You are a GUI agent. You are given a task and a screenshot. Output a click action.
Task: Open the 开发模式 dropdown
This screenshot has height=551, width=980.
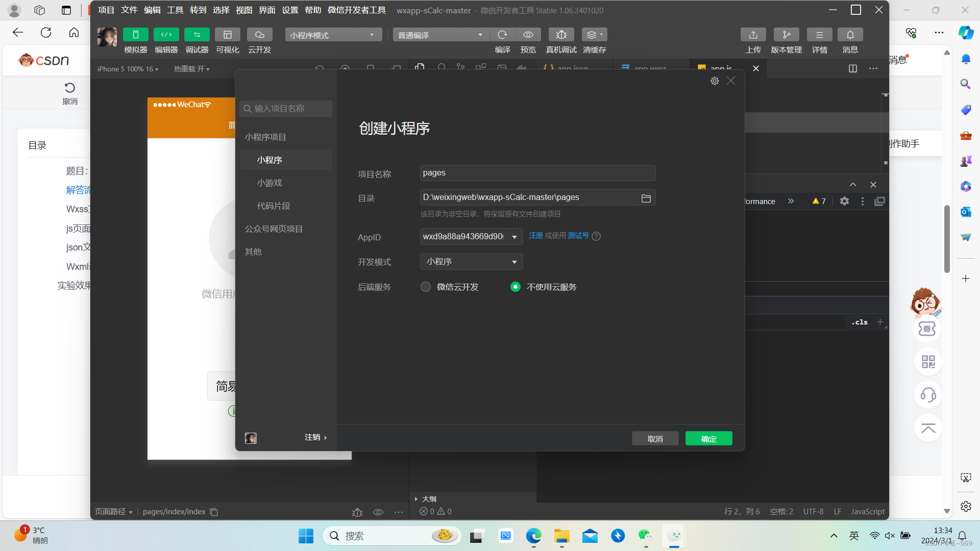[x=471, y=262]
